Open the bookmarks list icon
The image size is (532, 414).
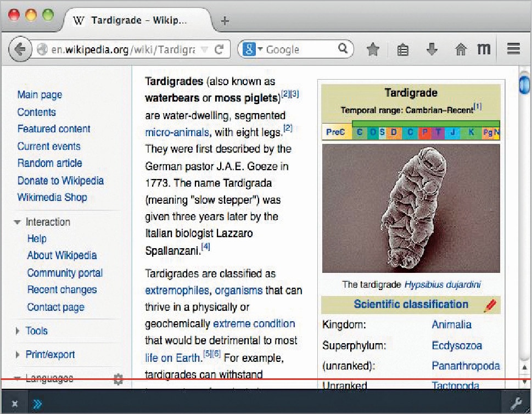pos(403,50)
